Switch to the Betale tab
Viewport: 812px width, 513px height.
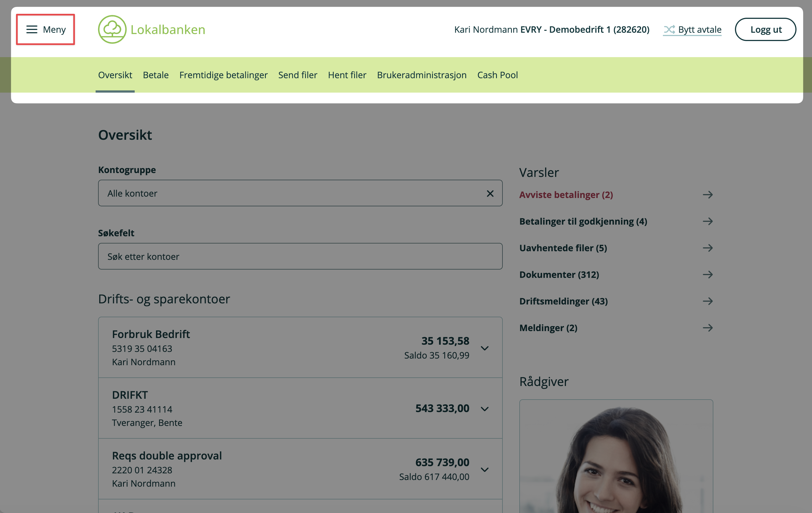pos(155,75)
